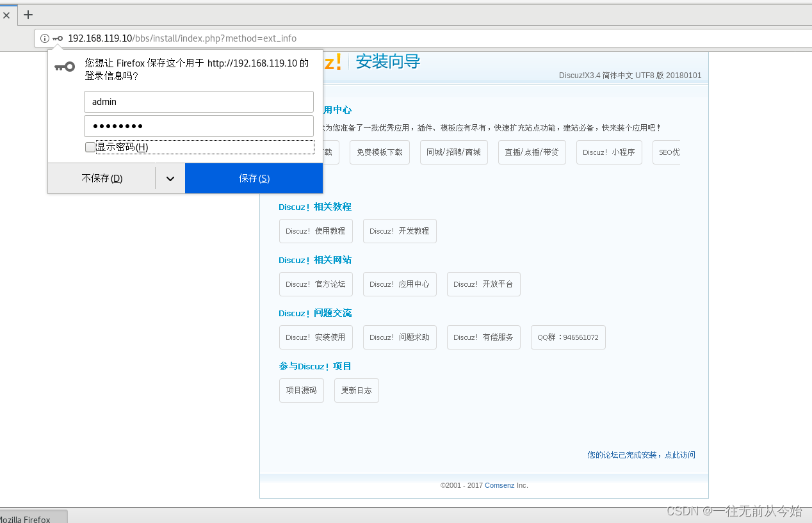This screenshot has width=812, height=523.
Task: Open Discuz！小程序 button
Action: (x=609, y=152)
